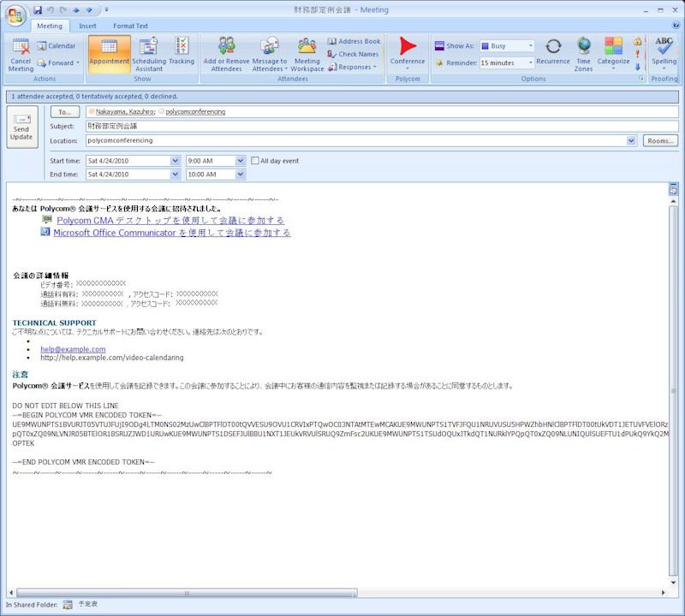The height and width of the screenshot is (616, 685).
Task: Click the help.example.com/video-calendaring URL text
Action: pos(112,358)
